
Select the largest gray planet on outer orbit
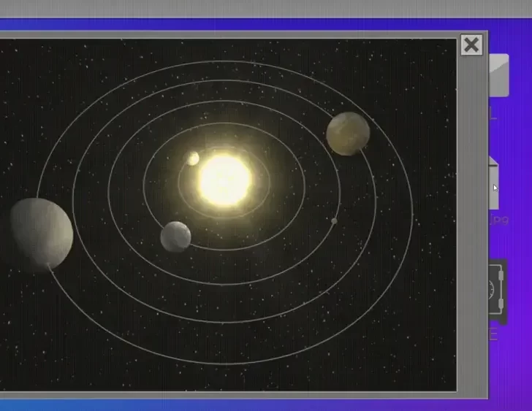click(41, 231)
